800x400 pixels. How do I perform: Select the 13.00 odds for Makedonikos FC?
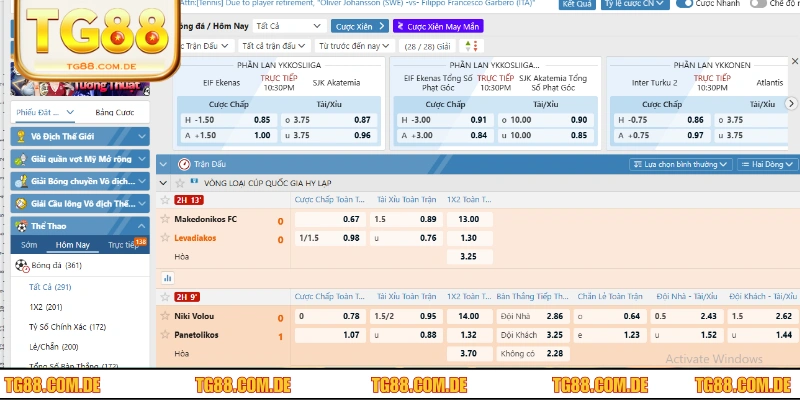click(x=468, y=219)
